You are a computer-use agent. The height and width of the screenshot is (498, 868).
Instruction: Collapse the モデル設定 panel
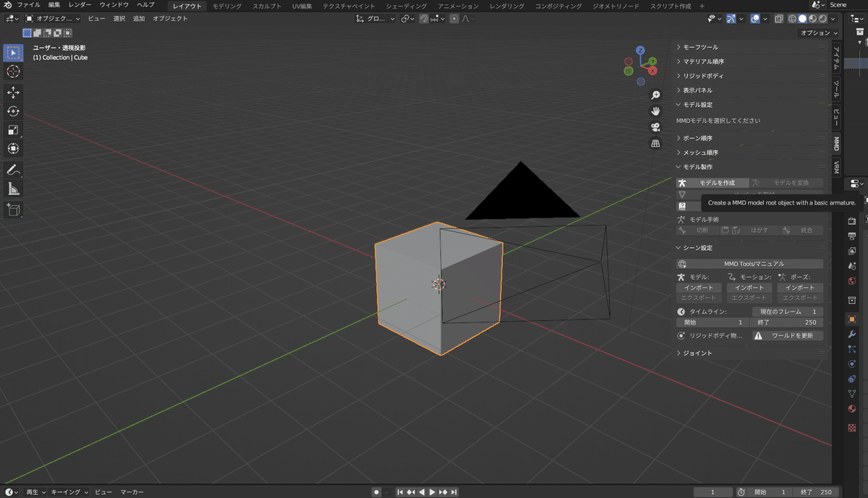750,105
